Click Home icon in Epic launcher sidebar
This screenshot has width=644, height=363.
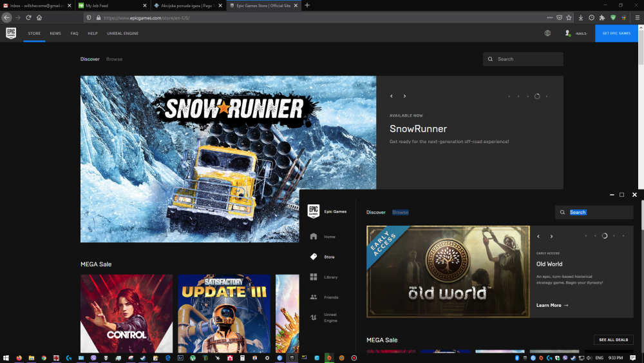click(314, 237)
